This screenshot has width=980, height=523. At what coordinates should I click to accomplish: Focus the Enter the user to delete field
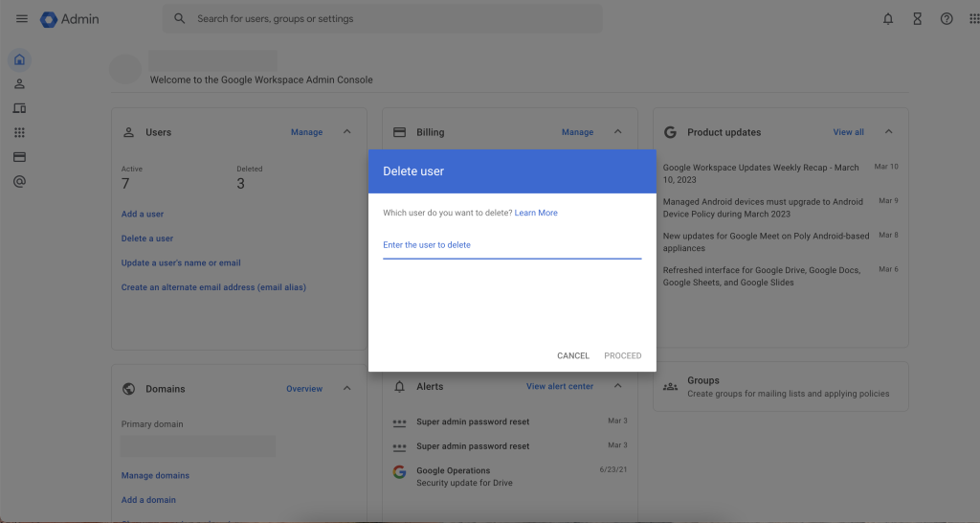(512, 245)
